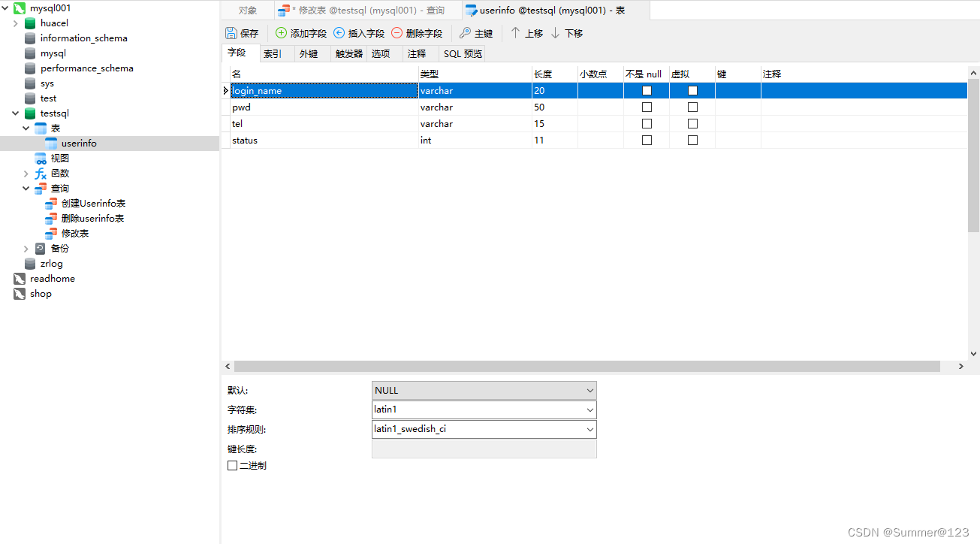Screen dimensions: 980x544
Task: Toggle 虚拟 checkbox for pwd row
Action: click(692, 107)
